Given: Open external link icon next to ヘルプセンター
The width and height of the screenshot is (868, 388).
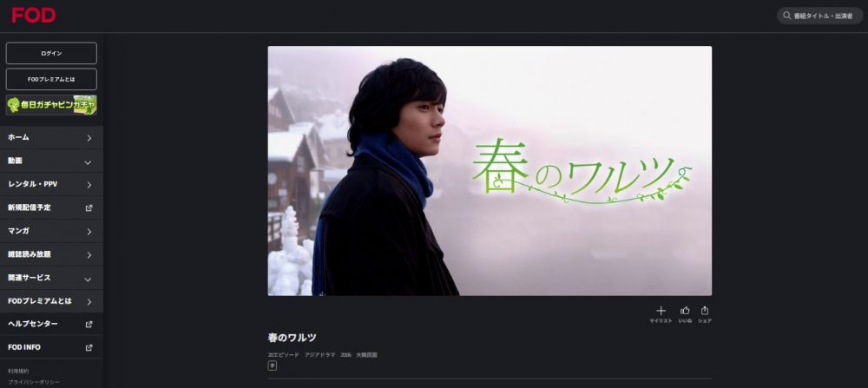Looking at the screenshot, I should [89, 325].
